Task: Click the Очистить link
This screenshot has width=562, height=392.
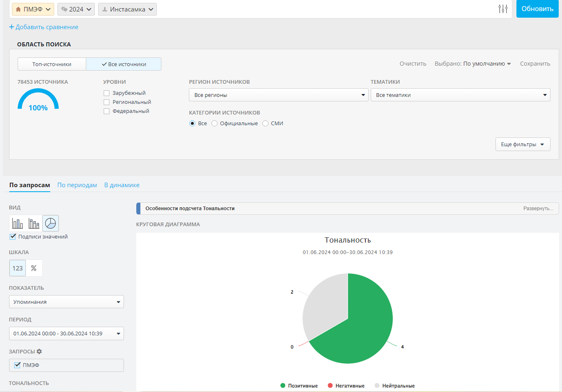Action: tap(413, 64)
